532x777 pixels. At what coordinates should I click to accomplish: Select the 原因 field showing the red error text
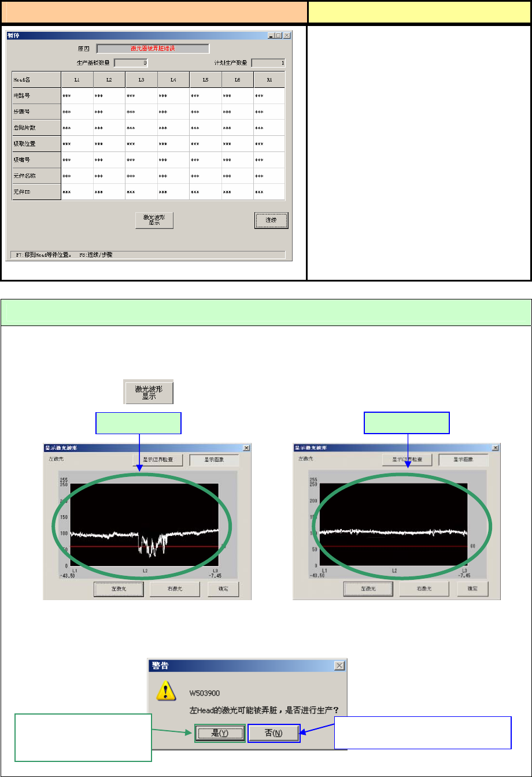tap(153, 49)
